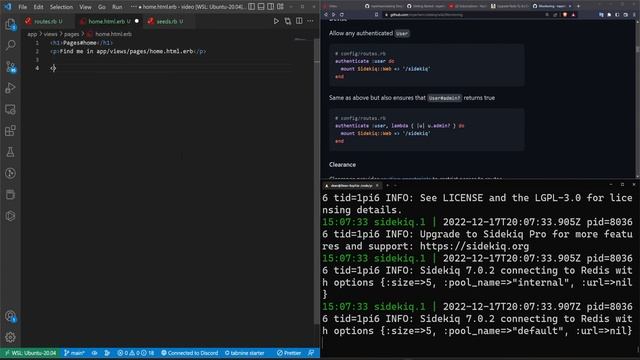Open the File menu
This screenshot has width=640, height=360.
pos(23,7)
